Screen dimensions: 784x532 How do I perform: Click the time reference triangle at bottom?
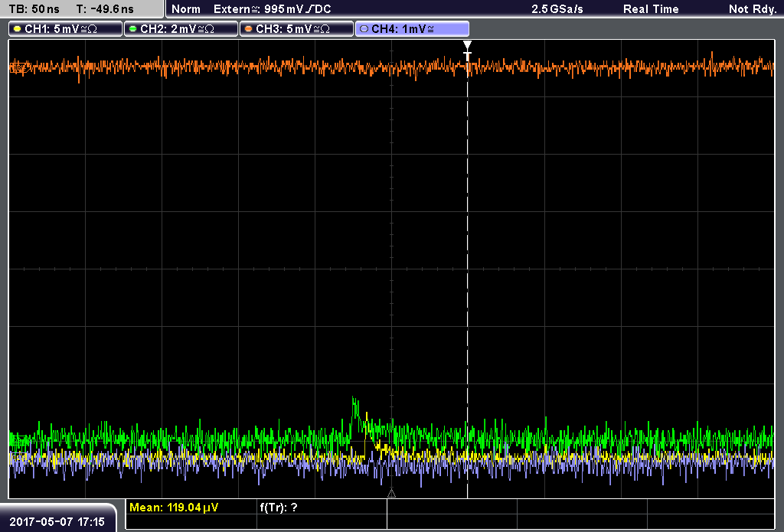[x=391, y=494]
